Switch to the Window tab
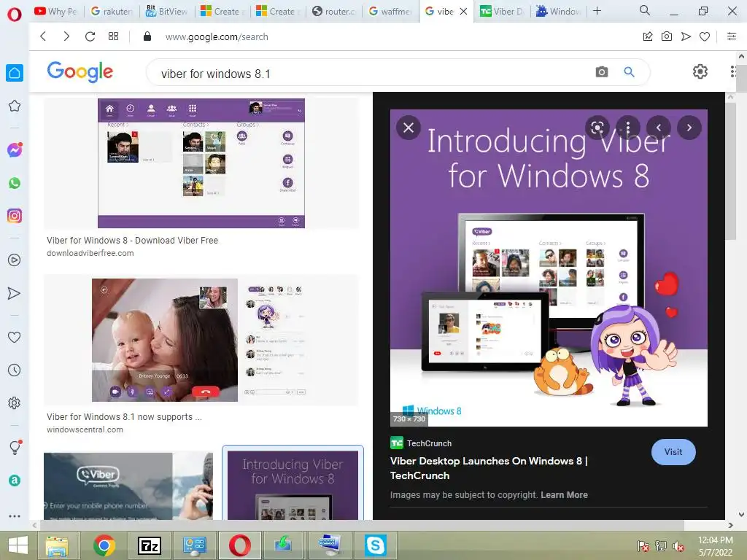747x560 pixels. pos(557,11)
